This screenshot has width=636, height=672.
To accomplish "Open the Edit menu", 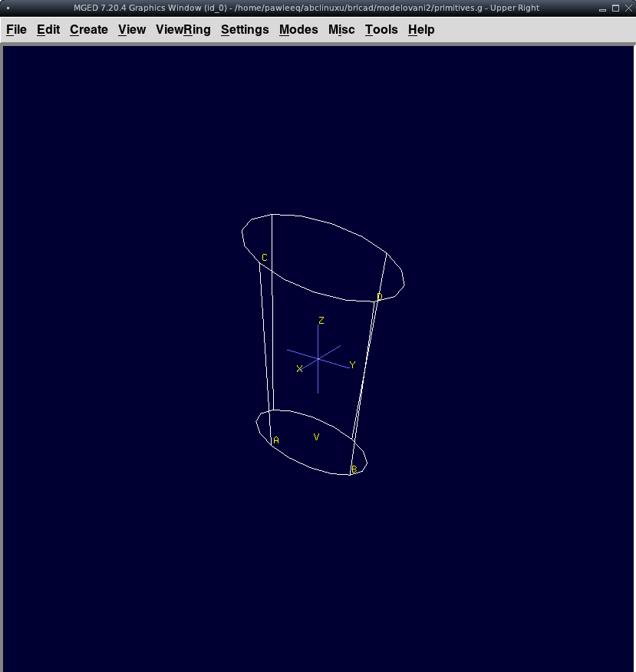I will 48,30.
